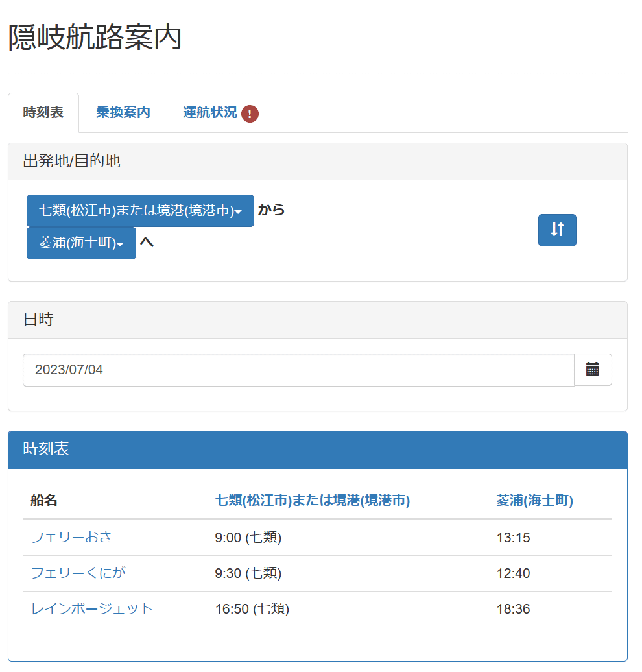This screenshot has width=642, height=672.
Task: Open the 七類(松江市)または境港(境港市) departure dropdown
Action: pos(140,211)
